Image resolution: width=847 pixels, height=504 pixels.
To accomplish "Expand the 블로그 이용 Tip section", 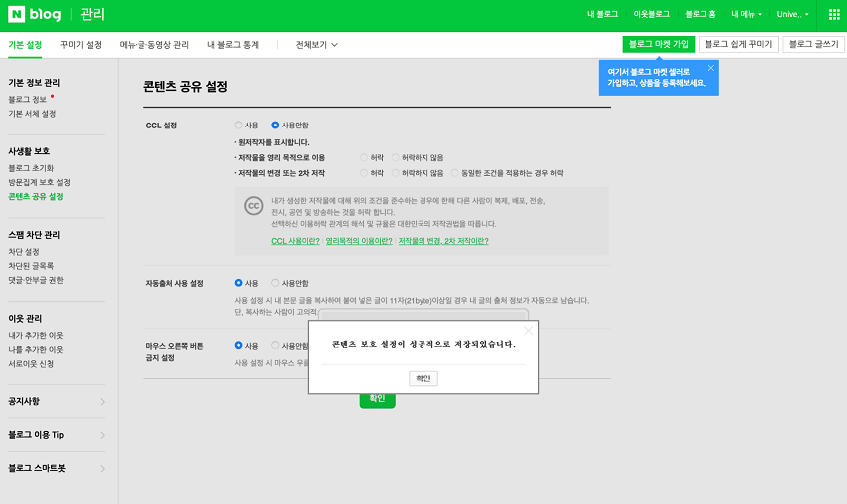I will (56, 435).
